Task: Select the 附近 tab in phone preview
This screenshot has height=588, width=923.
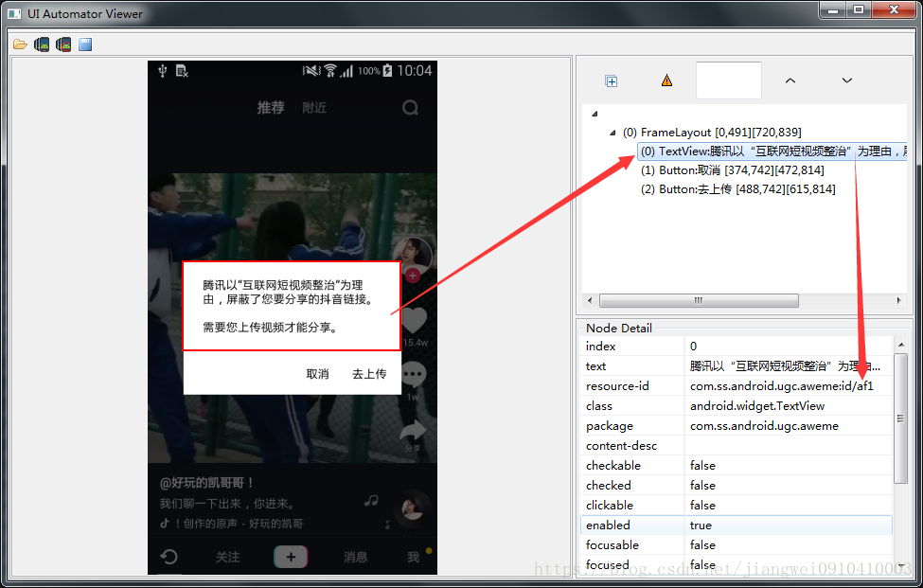Action: (314, 107)
